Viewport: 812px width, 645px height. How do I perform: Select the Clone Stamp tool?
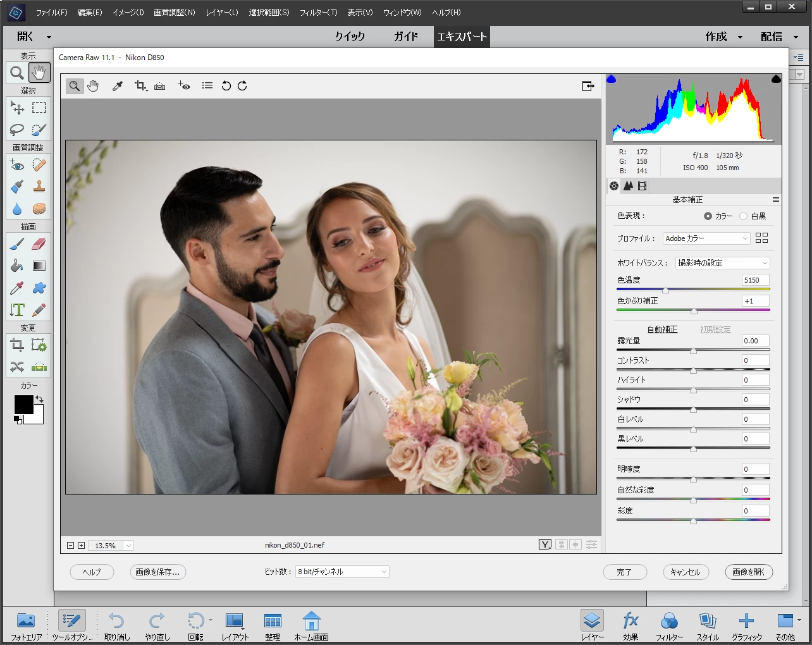click(39, 187)
